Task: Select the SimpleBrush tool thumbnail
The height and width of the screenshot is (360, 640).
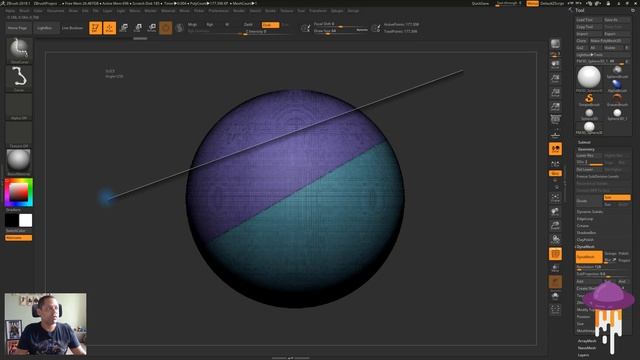Action: [589, 99]
